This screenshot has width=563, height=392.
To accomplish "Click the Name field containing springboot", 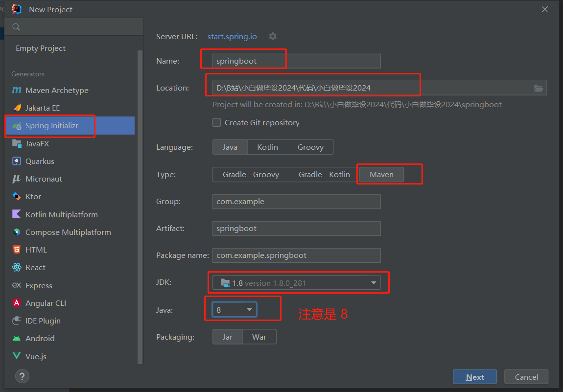I will [x=296, y=61].
